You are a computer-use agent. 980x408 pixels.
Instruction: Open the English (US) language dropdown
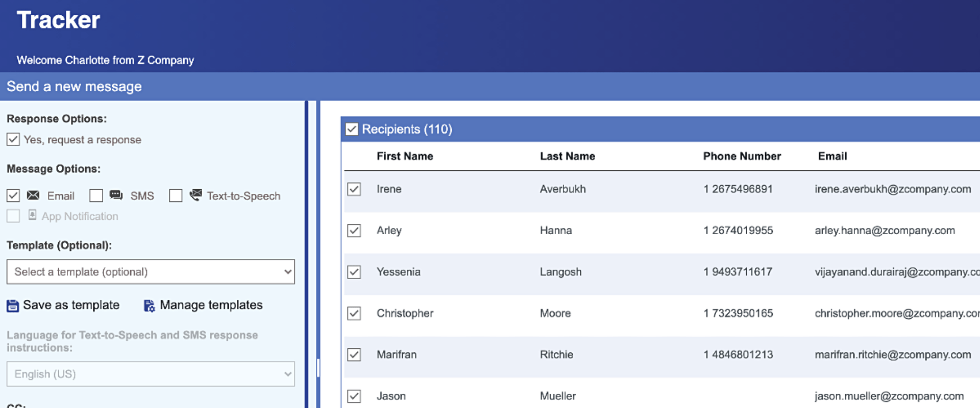tap(151, 374)
